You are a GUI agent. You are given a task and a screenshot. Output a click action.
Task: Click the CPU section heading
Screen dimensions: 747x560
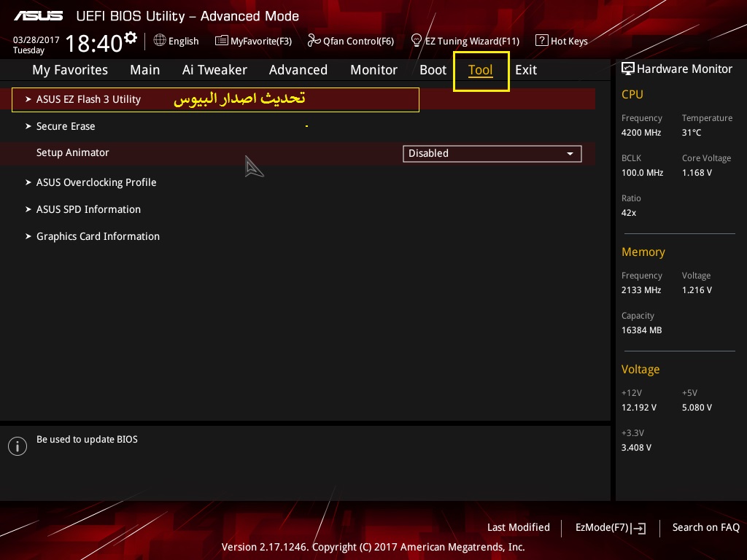[x=632, y=94]
